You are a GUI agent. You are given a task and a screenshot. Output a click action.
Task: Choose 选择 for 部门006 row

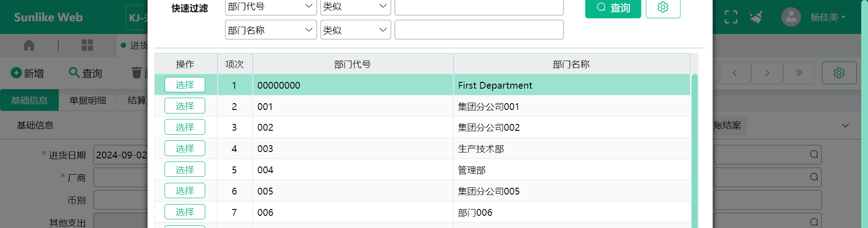pyautogui.click(x=185, y=212)
